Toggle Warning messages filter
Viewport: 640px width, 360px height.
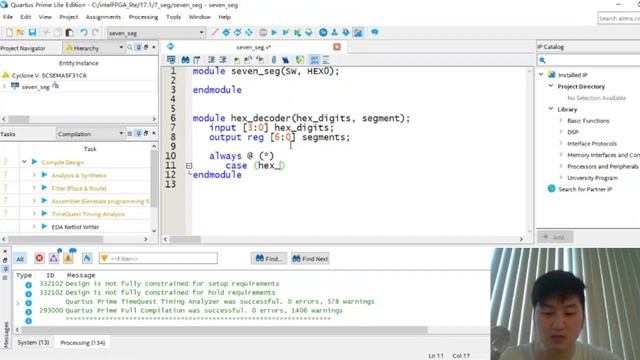(68, 258)
